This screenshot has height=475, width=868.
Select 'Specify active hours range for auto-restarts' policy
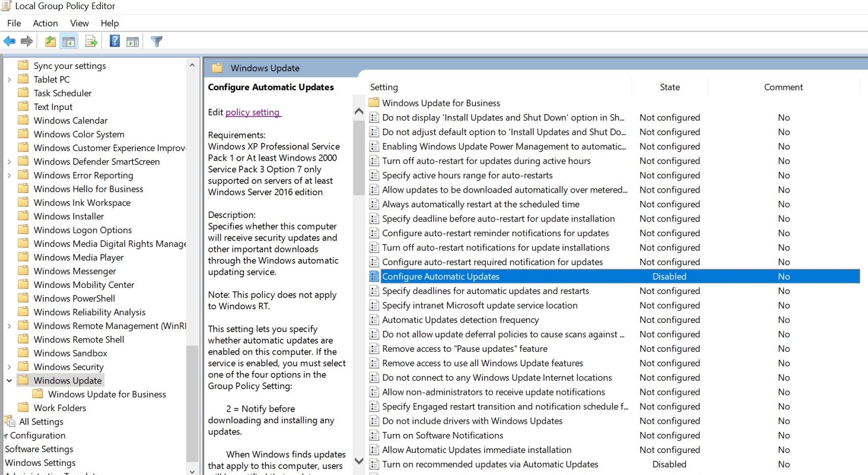tap(467, 175)
